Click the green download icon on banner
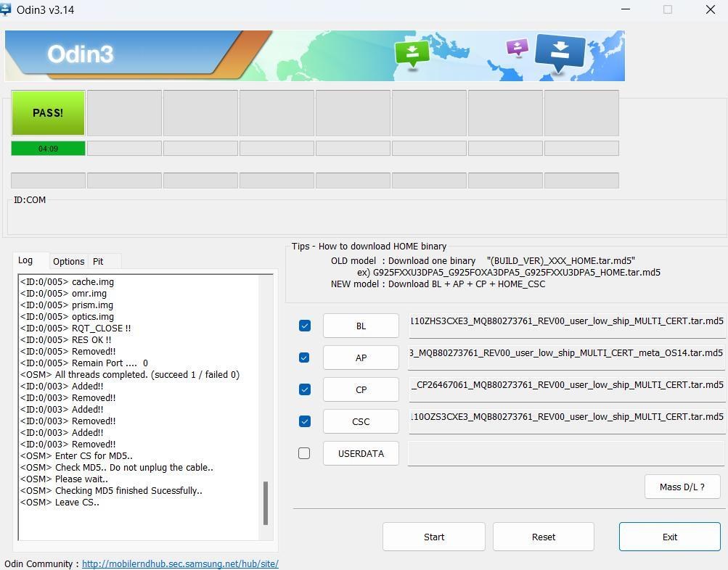 (412, 54)
